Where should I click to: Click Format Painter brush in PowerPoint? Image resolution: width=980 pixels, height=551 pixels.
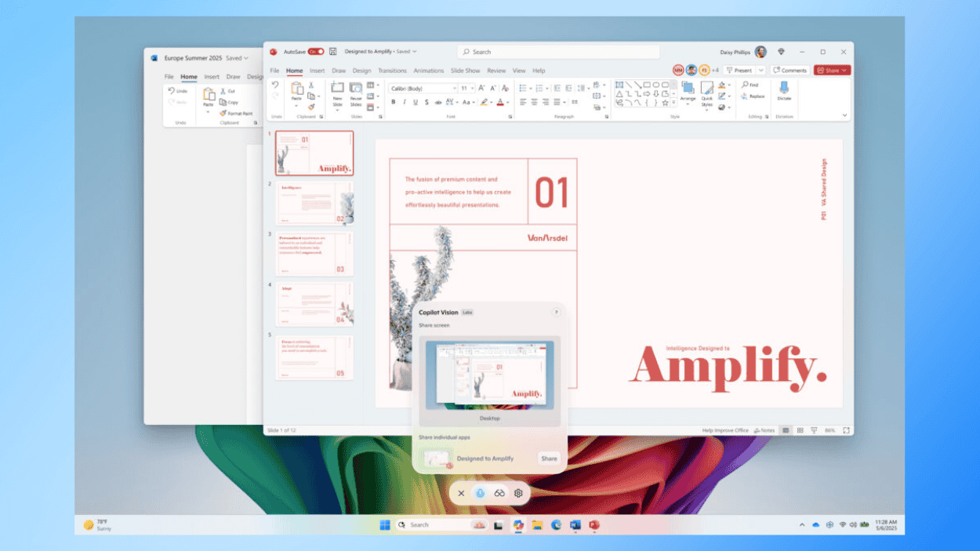point(311,107)
